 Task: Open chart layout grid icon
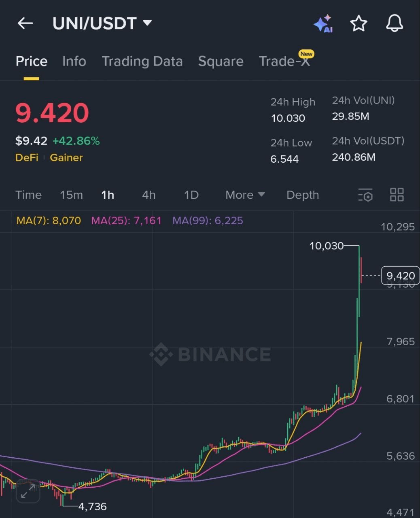click(397, 195)
